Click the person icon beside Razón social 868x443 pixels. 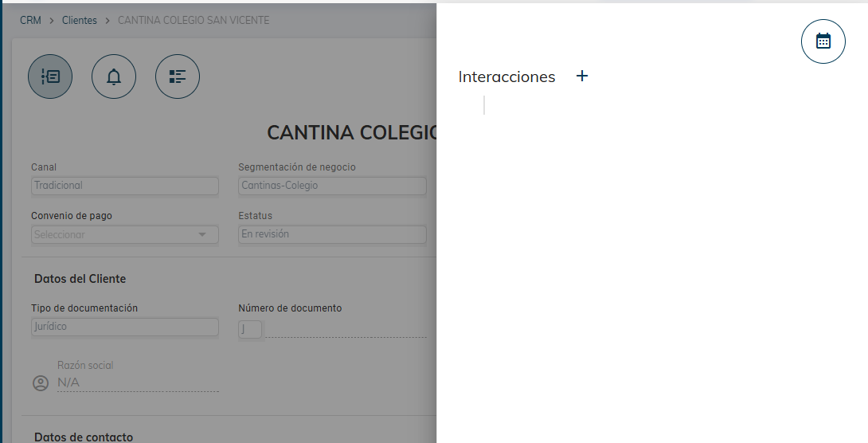click(x=41, y=383)
